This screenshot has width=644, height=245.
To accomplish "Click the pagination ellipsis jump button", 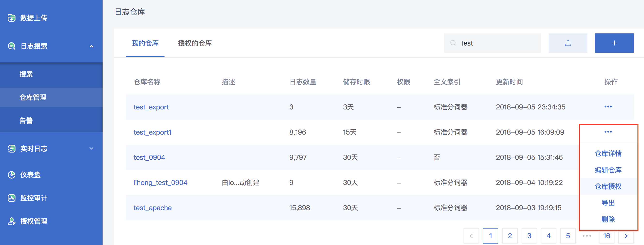I will (x=587, y=236).
